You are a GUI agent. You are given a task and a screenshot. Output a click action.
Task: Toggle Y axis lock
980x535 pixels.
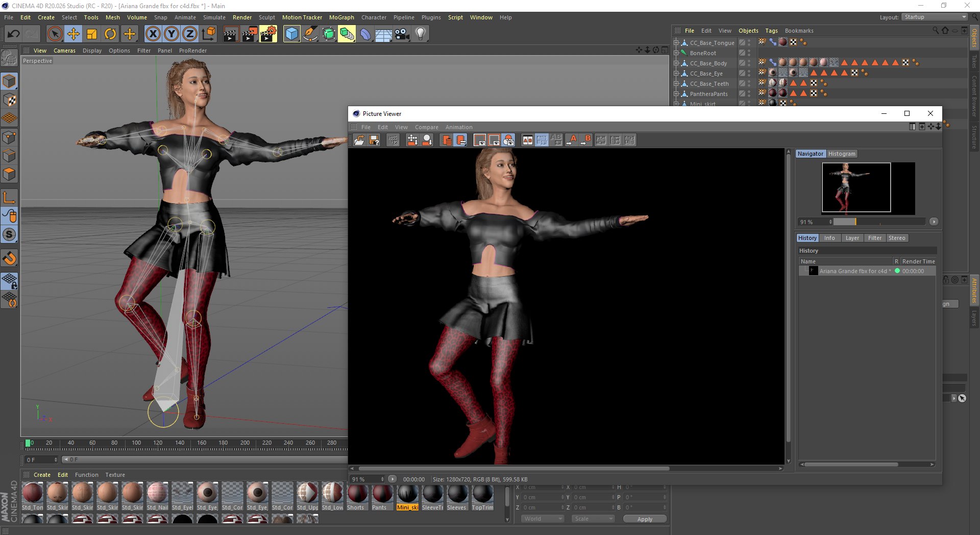coord(171,34)
